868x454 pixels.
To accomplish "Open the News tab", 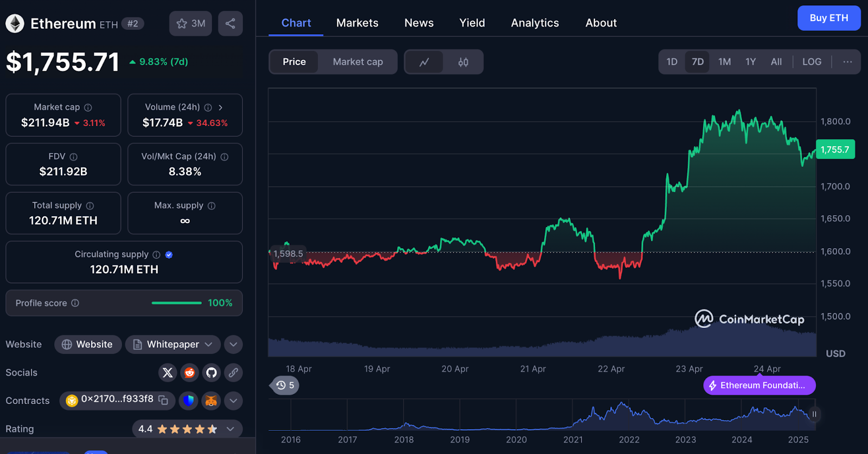I will pyautogui.click(x=419, y=23).
